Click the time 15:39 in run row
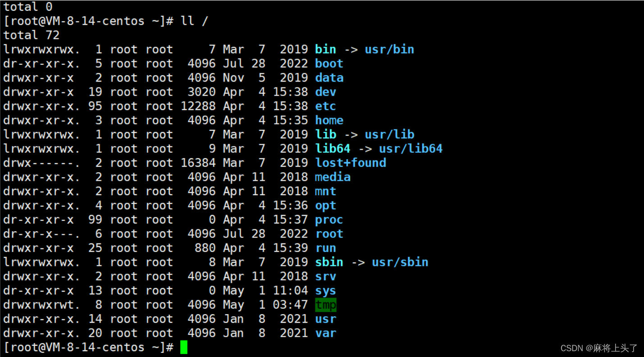 [x=290, y=248]
